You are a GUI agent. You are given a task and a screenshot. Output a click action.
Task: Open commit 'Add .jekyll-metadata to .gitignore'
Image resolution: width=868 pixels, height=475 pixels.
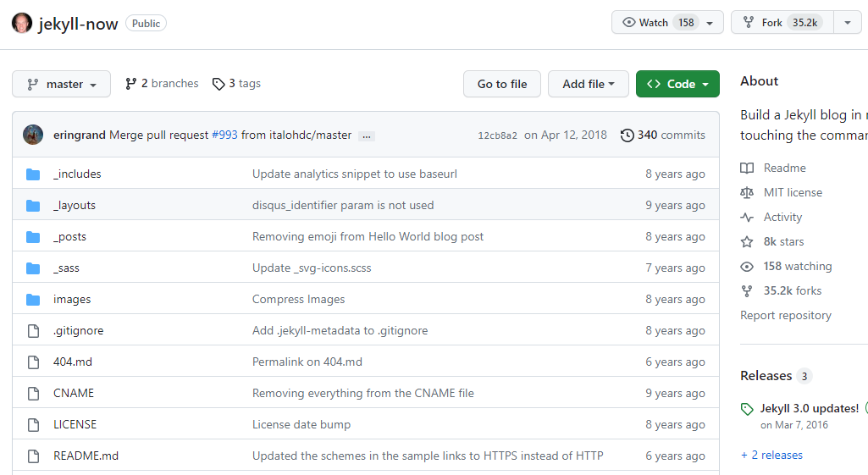coord(340,330)
